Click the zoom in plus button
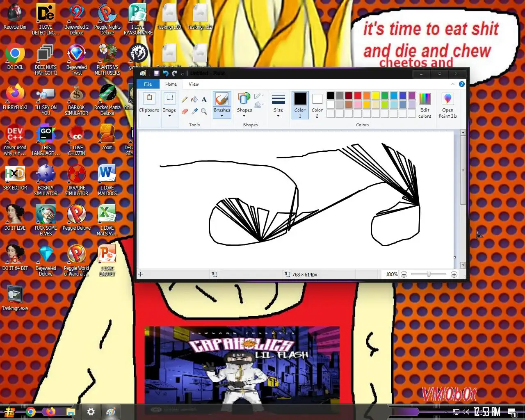Viewport: 525px width, 420px height. (x=454, y=274)
